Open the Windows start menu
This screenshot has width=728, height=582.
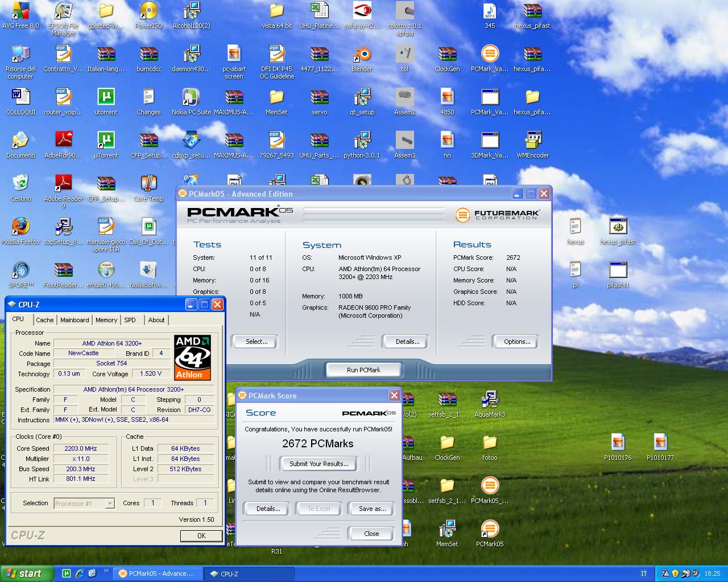coord(27,573)
